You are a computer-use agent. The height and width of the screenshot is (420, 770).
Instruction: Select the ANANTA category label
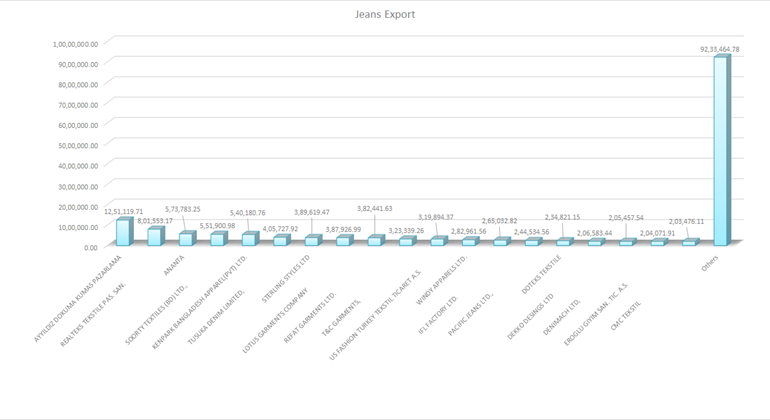coord(174,265)
